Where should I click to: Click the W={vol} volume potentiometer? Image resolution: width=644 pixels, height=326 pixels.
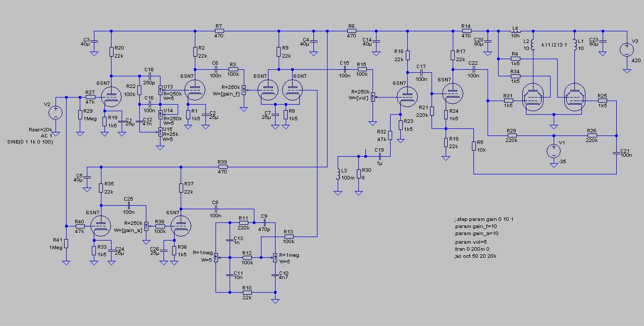click(x=373, y=97)
